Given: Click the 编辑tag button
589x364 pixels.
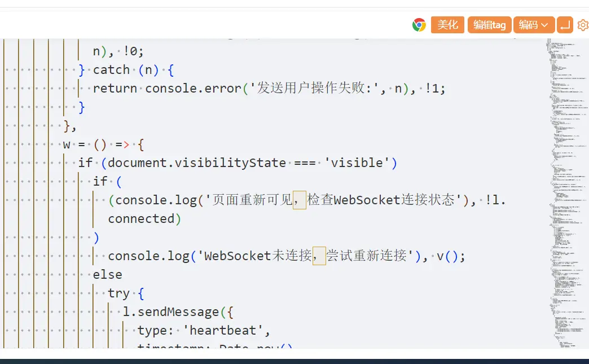Looking at the screenshot, I should coord(489,25).
